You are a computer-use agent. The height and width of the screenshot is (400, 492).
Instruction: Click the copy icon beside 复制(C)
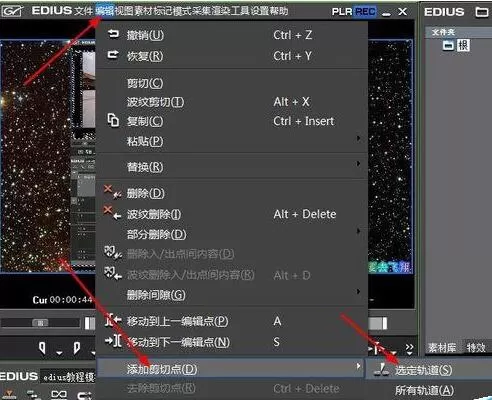point(113,120)
